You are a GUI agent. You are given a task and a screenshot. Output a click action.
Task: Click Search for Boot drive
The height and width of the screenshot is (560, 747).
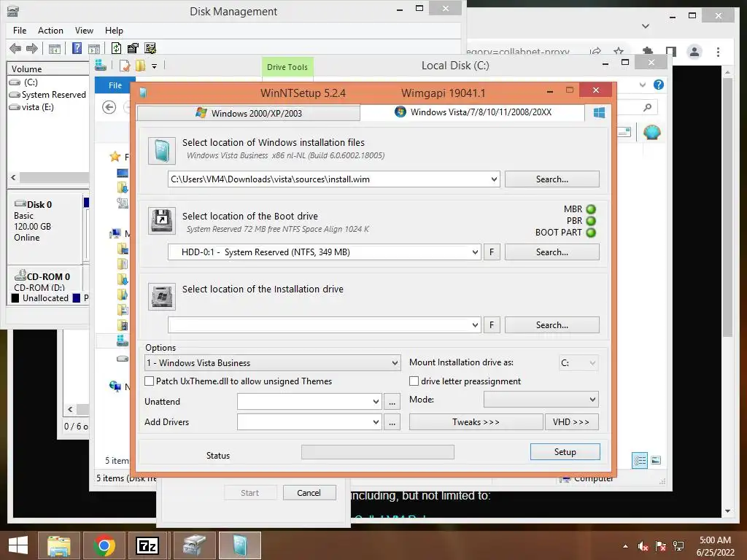pos(551,252)
